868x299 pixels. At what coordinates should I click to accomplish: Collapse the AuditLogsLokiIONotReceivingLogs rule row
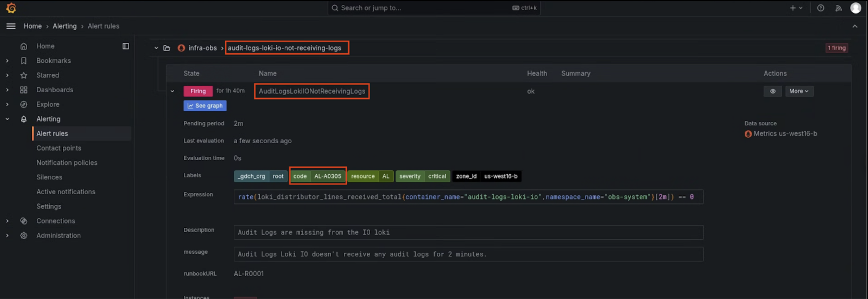point(172,91)
